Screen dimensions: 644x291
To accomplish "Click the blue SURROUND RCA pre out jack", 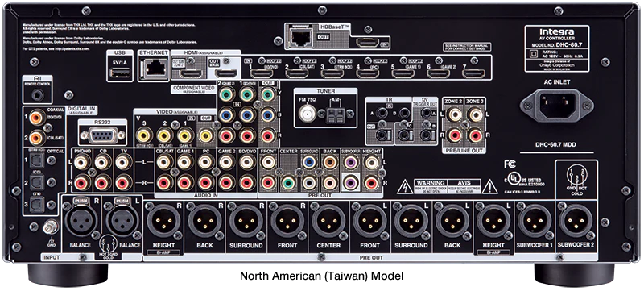I will coord(309,162).
